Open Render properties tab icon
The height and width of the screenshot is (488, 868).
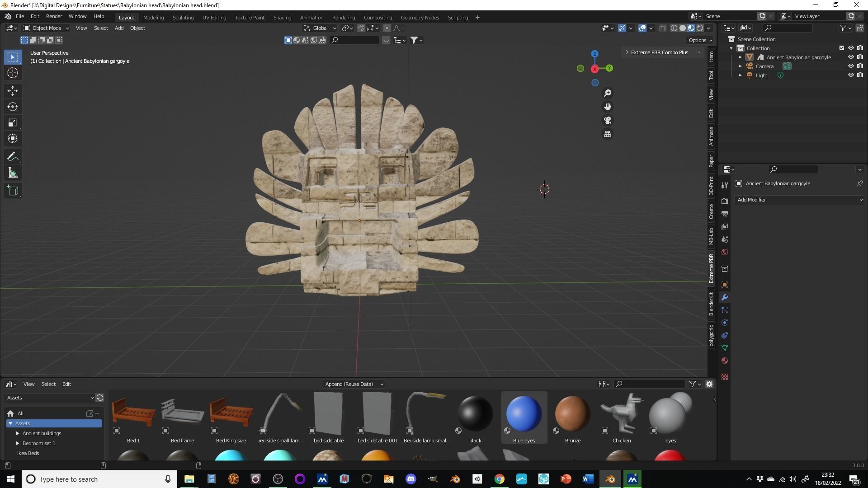pos(725,201)
